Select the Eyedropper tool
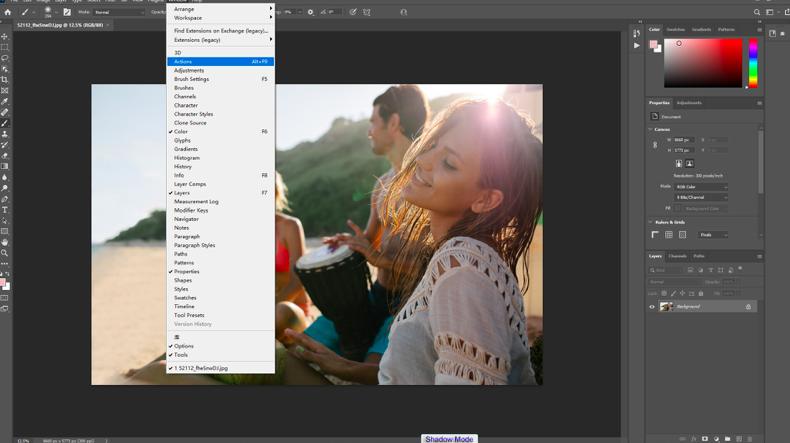Screen dimensions: 790x443 (5, 101)
